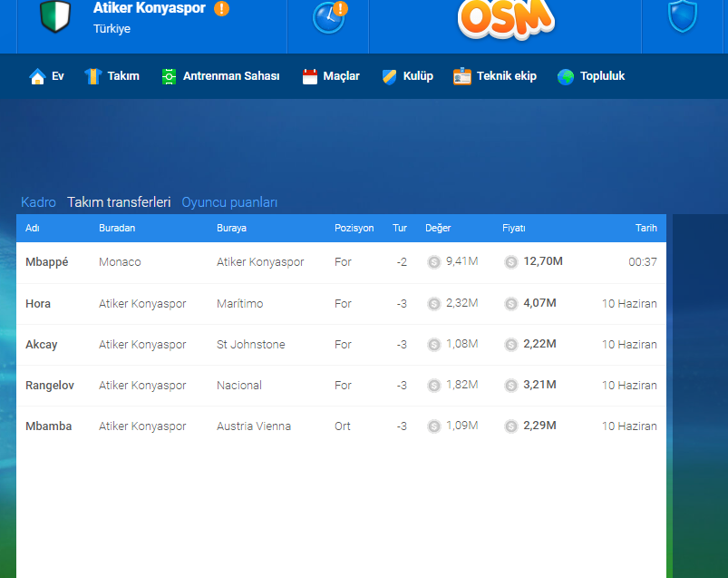Select player name Mbappé
The height and width of the screenshot is (578, 728).
(47, 262)
